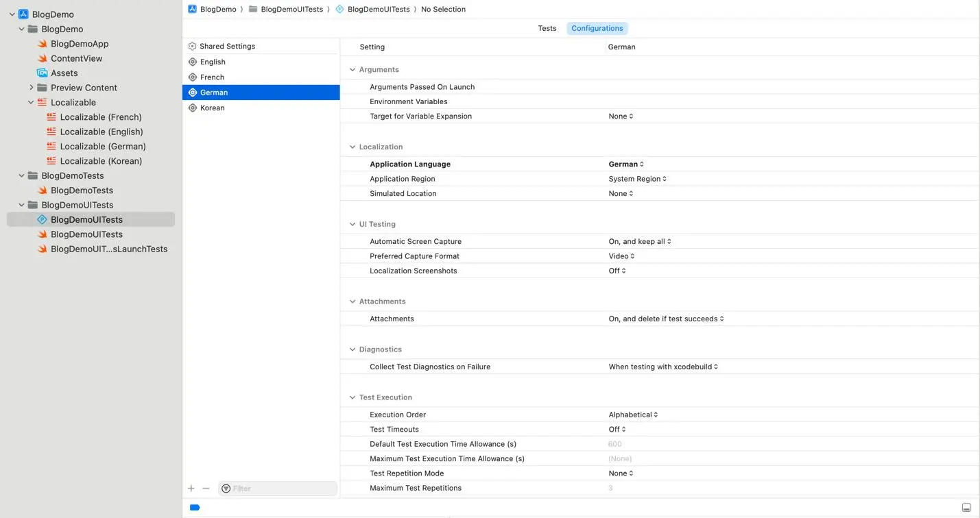Open the Assets catalog icon
This screenshot has height=518, width=980.
coord(42,73)
